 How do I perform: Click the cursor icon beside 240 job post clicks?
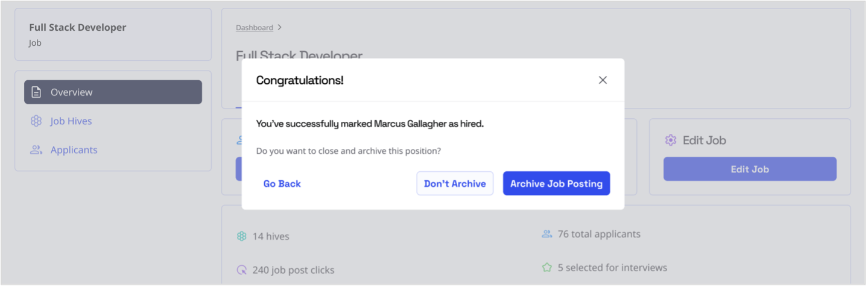point(242,270)
